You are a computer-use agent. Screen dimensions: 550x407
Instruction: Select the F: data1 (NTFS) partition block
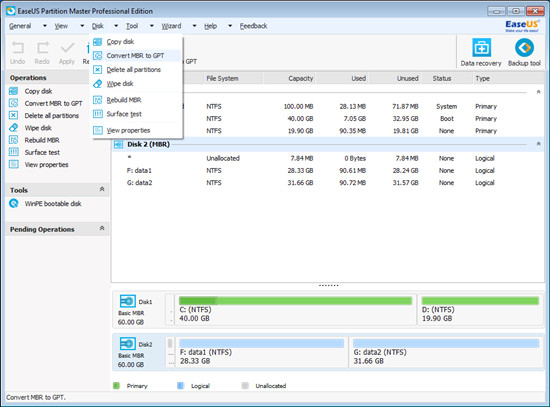(x=262, y=352)
